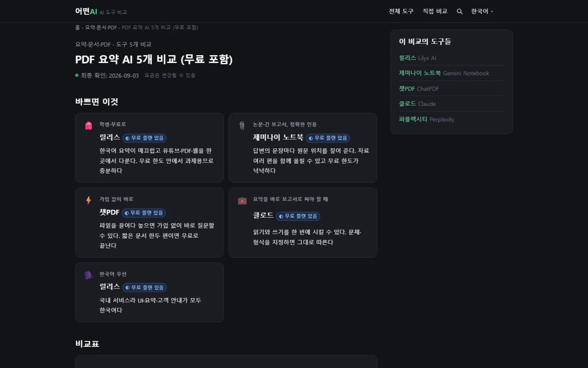Click the 어떤AI site logo

pyautogui.click(x=86, y=11)
